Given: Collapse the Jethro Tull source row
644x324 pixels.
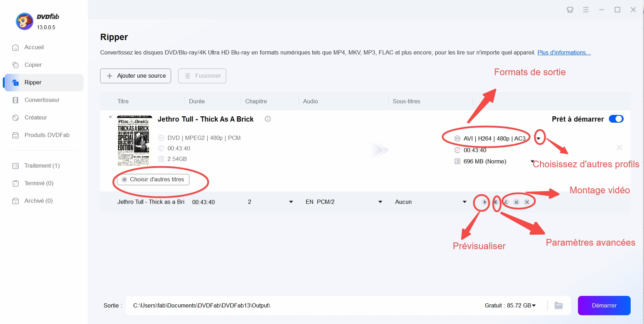Looking at the screenshot, I should point(110,117).
